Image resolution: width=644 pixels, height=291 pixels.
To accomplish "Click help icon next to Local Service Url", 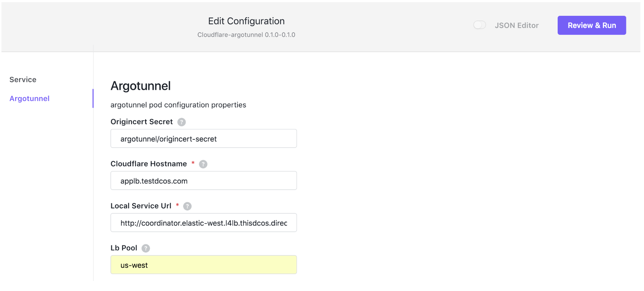I will (187, 206).
